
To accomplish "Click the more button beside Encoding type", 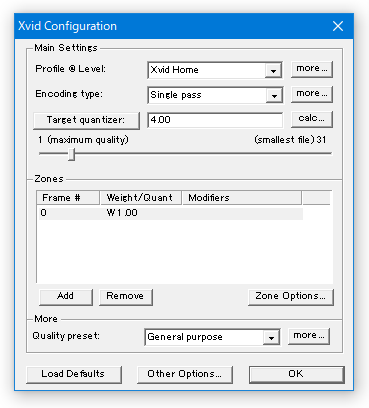I will (x=312, y=94).
